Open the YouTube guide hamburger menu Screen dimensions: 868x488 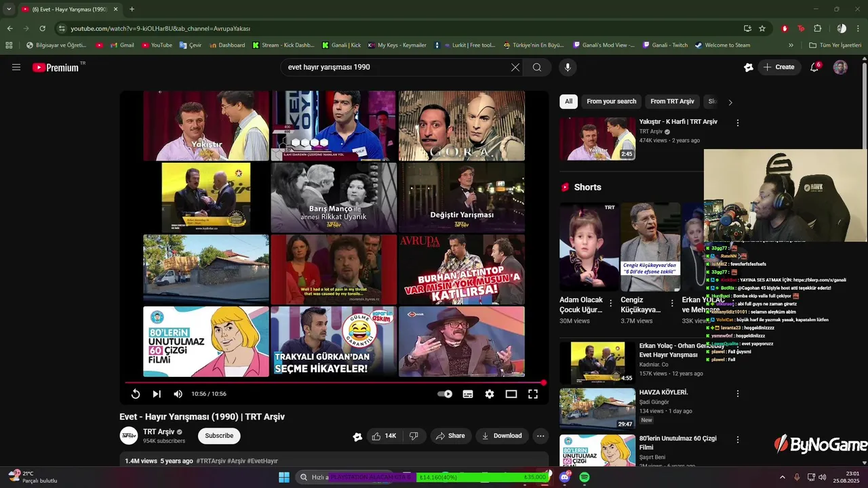[16, 67]
